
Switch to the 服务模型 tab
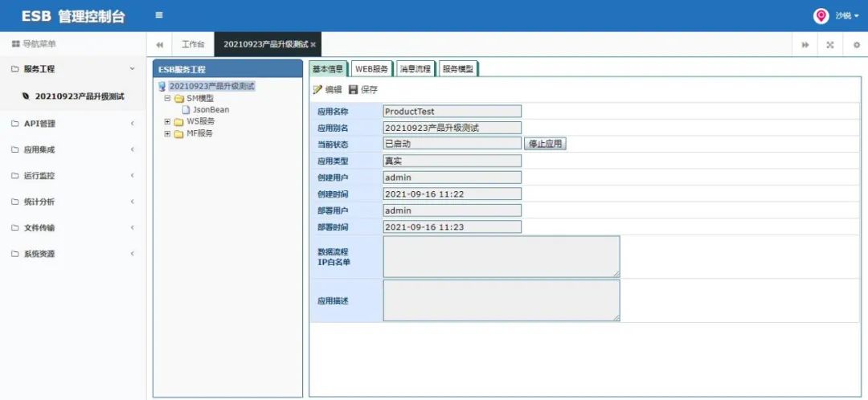pos(458,68)
